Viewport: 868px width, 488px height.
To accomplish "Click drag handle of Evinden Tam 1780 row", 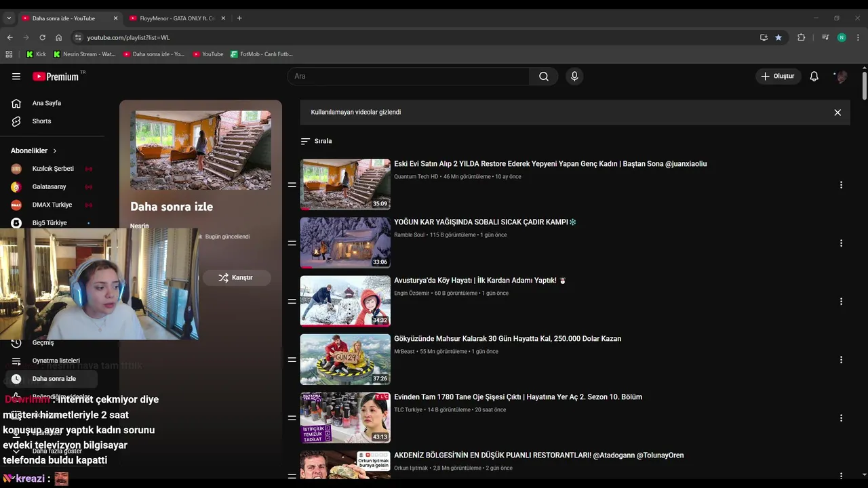I will click(x=292, y=418).
